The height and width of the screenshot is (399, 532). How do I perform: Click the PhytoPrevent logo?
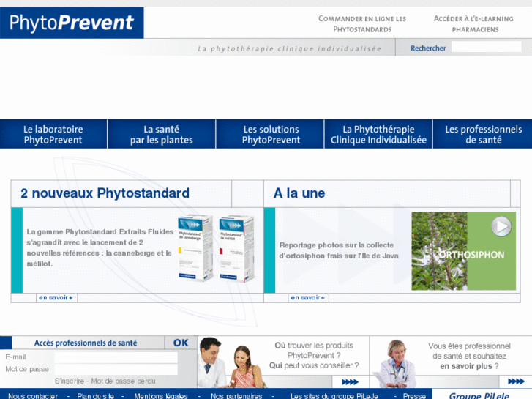(72, 23)
